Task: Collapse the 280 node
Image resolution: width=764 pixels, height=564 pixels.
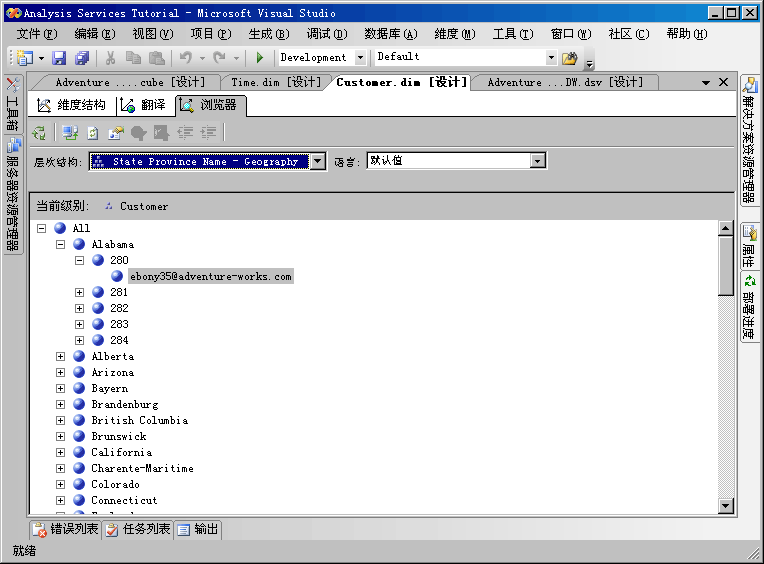Action: coord(79,260)
